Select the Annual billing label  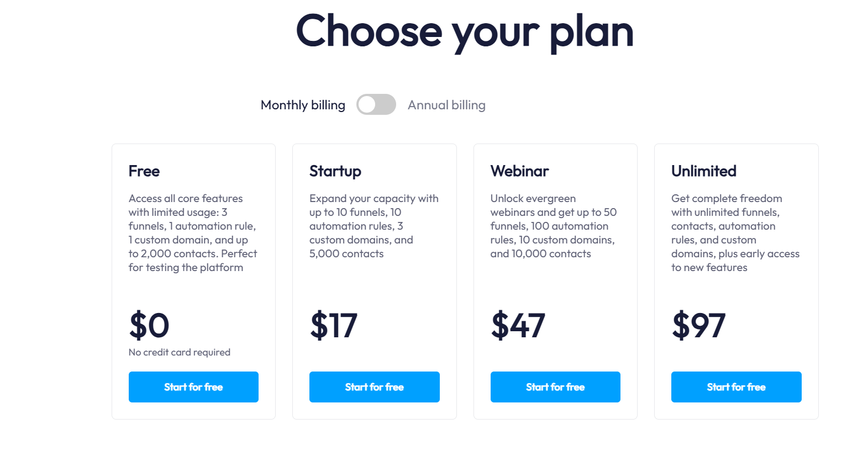pyautogui.click(x=446, y=105)
